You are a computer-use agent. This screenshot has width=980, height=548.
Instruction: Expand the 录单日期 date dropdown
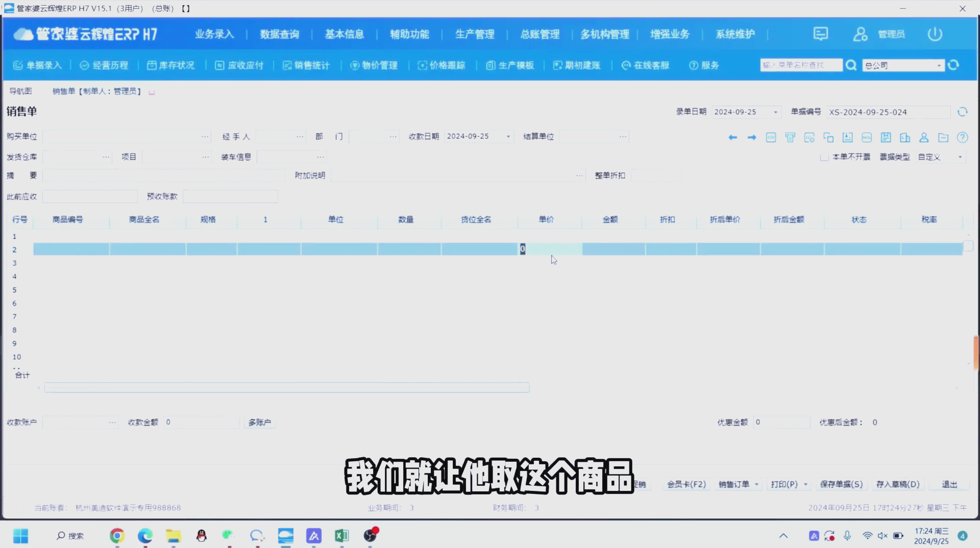(775, 112)
